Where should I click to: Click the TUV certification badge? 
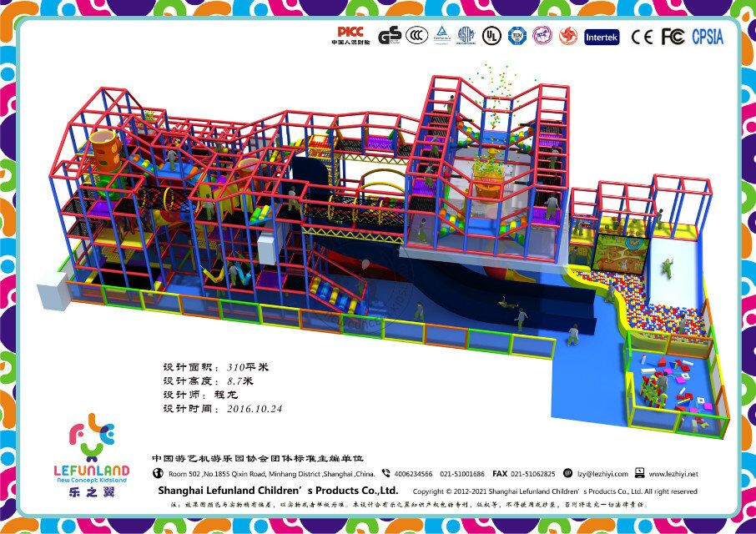click(x=517, y=36)
